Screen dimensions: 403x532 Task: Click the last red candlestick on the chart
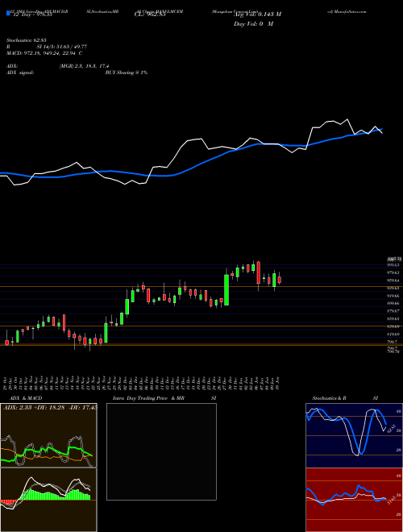(x=280, y=280)
